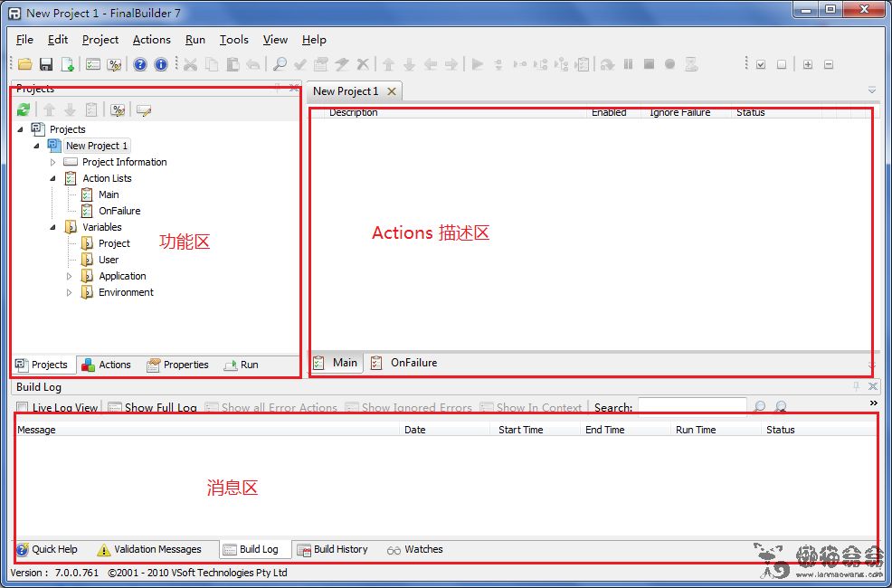Open the File menu
The image size is (892, 588).
coord(24,39)
